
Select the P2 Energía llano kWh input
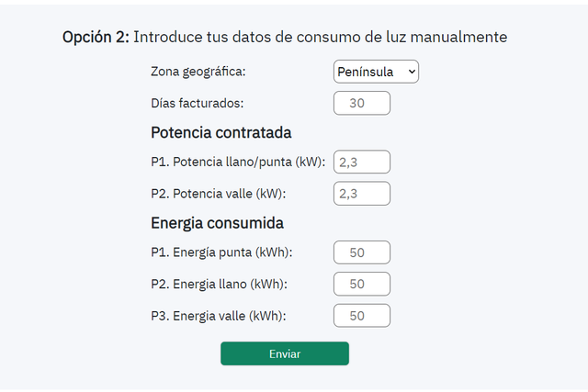[x=361, y=284]
